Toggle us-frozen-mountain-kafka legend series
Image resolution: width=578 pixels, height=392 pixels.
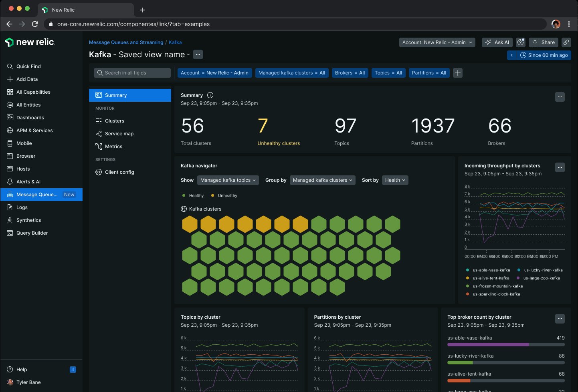[x=494, y=286]
